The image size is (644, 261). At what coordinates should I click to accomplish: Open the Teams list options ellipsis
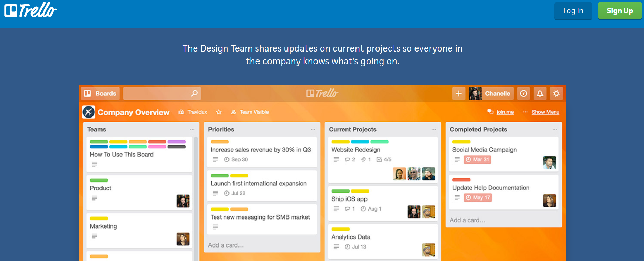coord(192,129)
